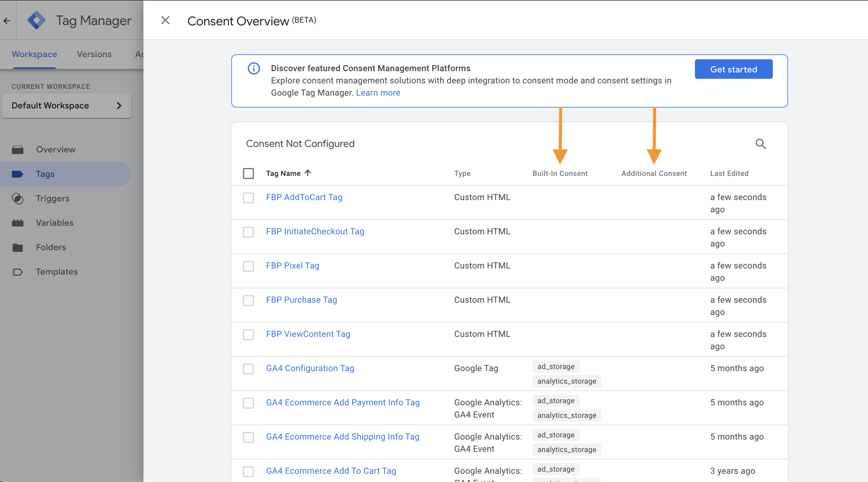Click the Tag Manager title text
The height and width of the screenshot is (482, 868).
tap(93, 20)
